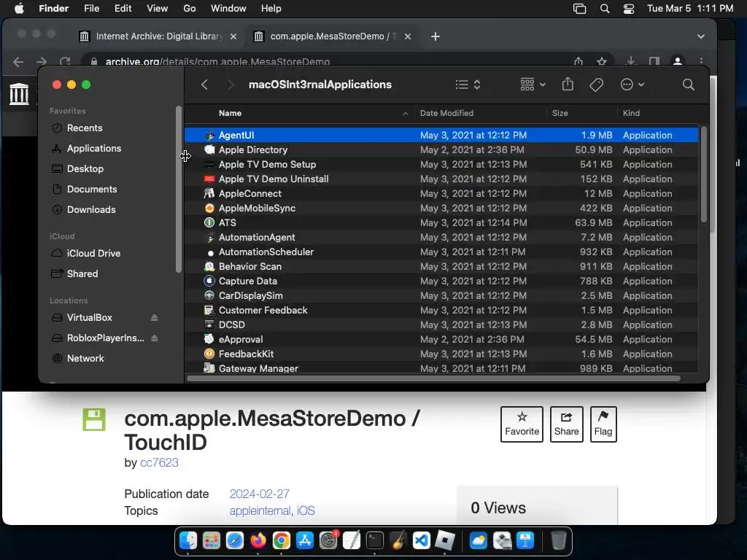747x560 pixels.
Task: Eject the VirtualBox volume
Action: click(x=154, y=318)
